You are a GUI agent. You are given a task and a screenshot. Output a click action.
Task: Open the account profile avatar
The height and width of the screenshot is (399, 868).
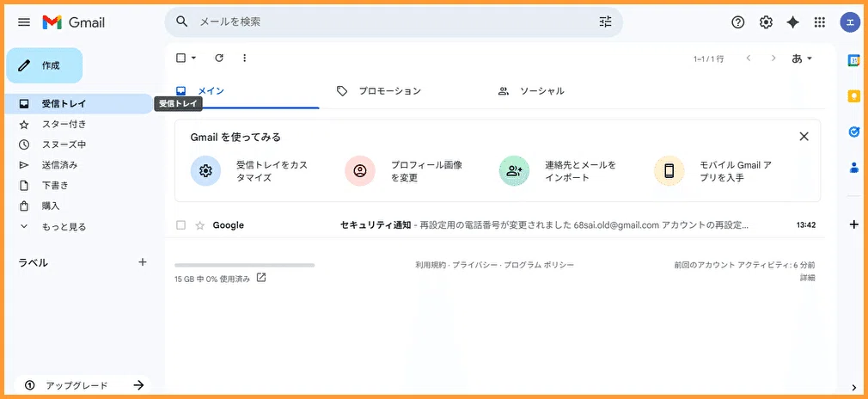click(848, 22)
